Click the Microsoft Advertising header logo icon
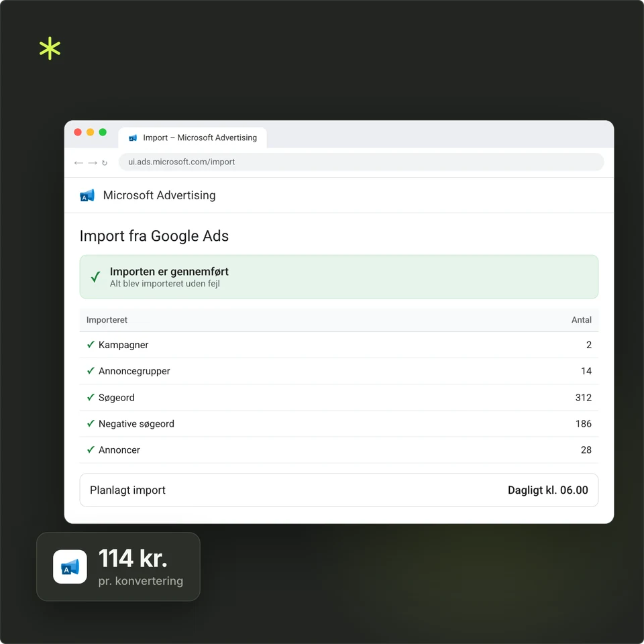The image size is (644, 644). click(x=87, y=195)
